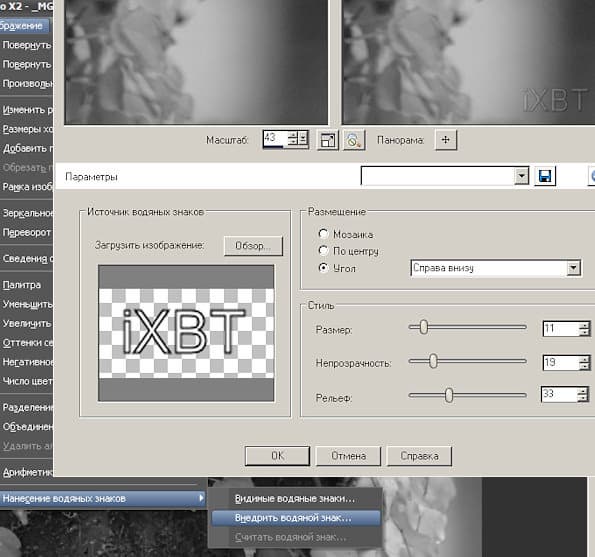Click the Обзор... browse button
Viewport: 595px width, 557px height.
[253, 246]
